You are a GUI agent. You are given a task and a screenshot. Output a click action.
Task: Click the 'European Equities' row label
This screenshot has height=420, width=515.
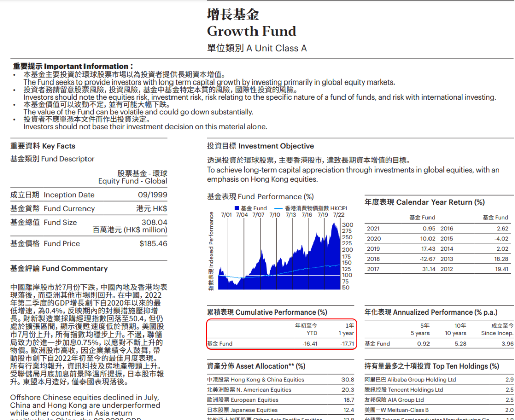tap(254, 400)
